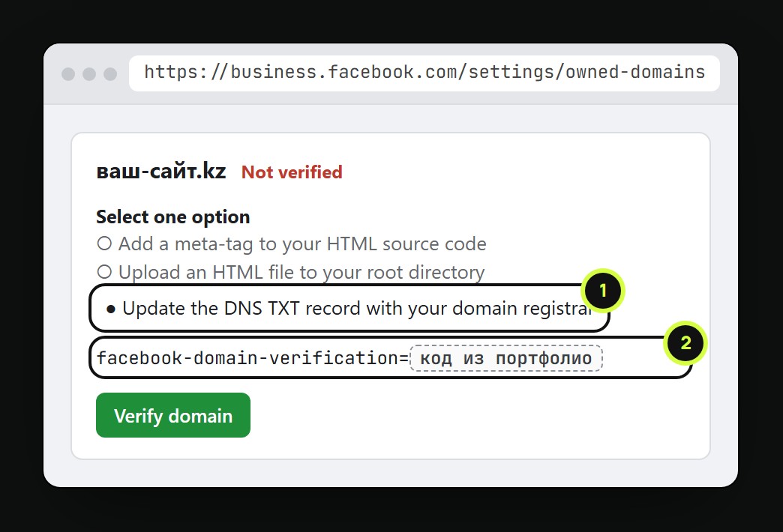This screenshot has width=783, height=532.
Task: Click the 'Select one option' heading
Action: 172,217
